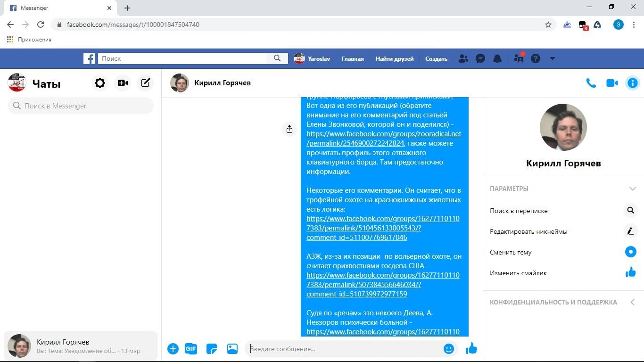Open the Chrome profile avatar button
644x362 pixels.
(618, 25)
